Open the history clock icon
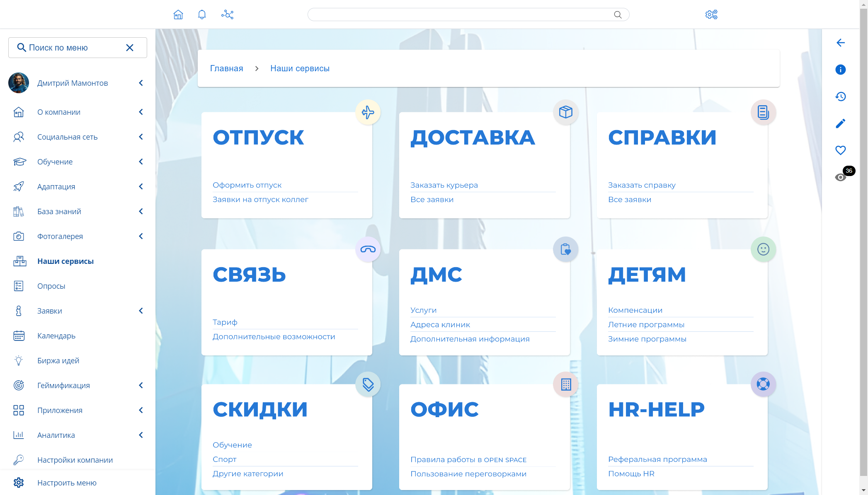The height and width of the screenshot is (495, 868). pyautogui.click(x=840, y=97)
